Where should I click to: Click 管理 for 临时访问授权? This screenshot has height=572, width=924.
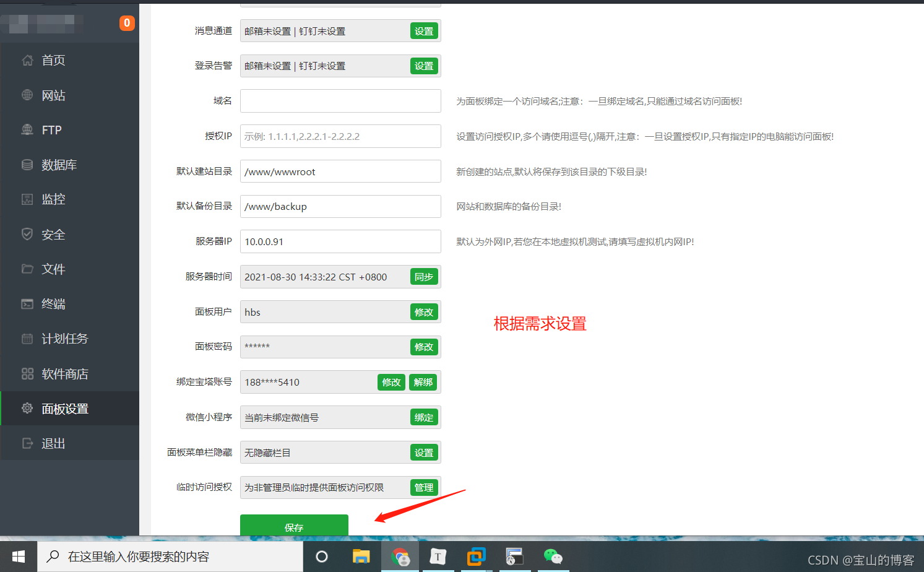(424, 488)
